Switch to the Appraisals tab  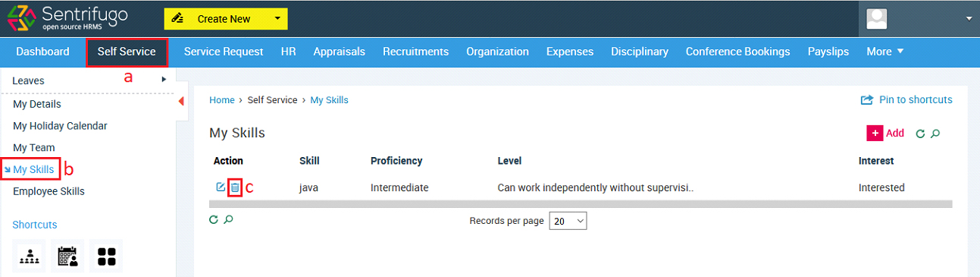coord(339,52)
